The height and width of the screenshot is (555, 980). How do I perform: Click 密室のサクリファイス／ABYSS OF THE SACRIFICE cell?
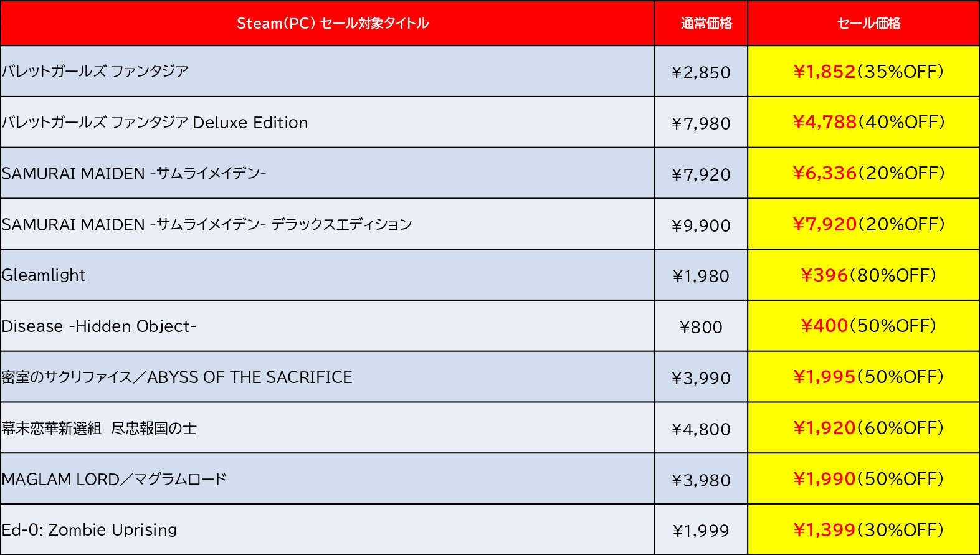tap(327, 377)
